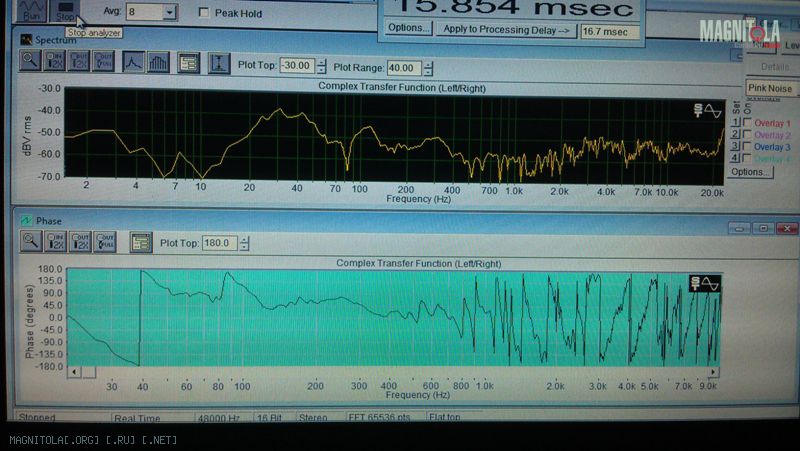Click 'FFT 65536 pts' in status bar
The image size is (800, 451).
click(379, 417)
